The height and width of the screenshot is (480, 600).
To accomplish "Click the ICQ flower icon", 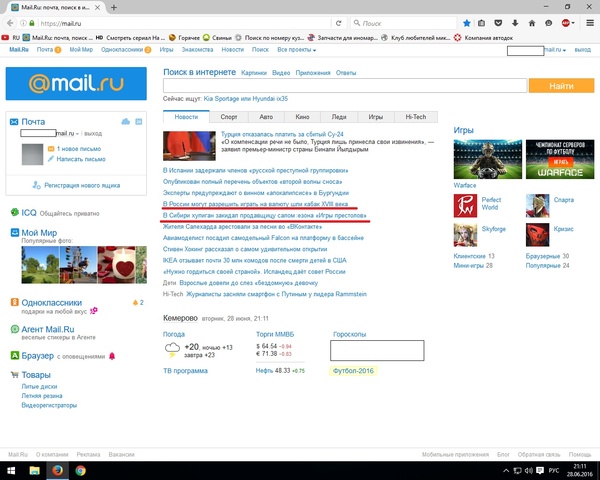I will click(15, 212).
